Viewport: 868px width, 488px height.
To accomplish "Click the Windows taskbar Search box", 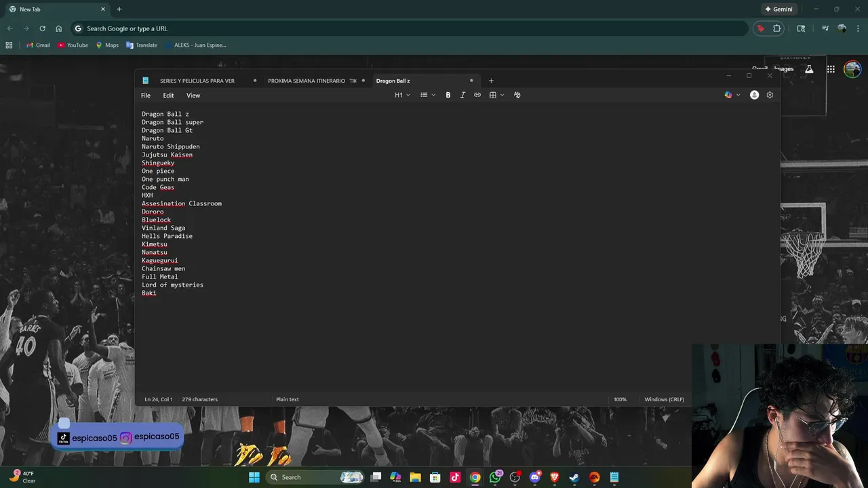I will coord(316,477).
